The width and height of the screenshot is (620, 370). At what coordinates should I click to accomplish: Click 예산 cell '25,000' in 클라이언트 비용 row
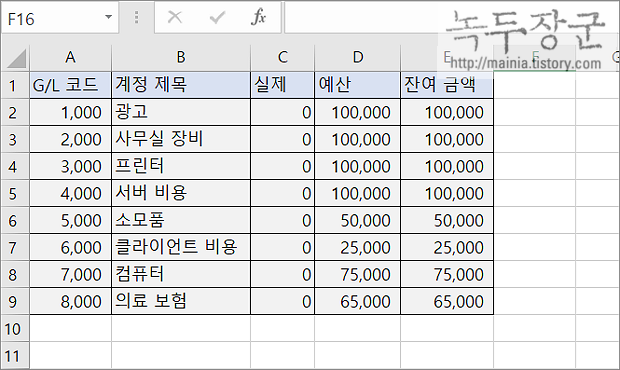click(357, 247)
